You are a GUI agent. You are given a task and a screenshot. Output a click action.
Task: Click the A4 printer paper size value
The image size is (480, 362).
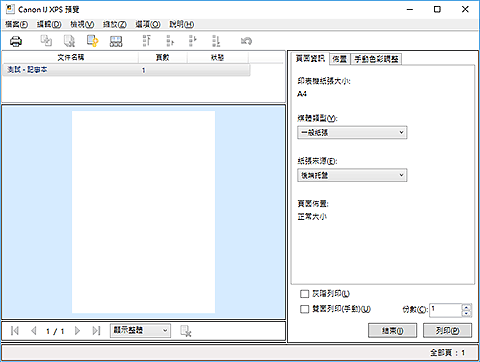[x=302, y=94]
